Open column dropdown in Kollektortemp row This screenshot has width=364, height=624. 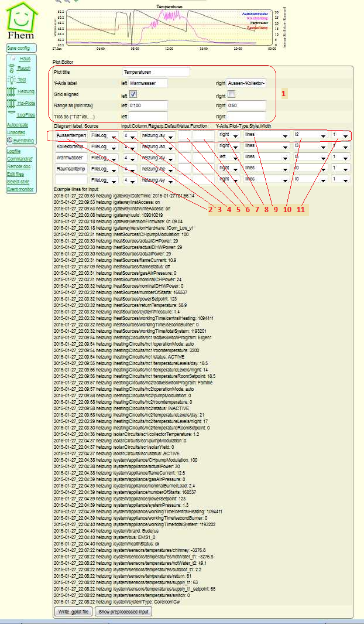coord(130,146)
